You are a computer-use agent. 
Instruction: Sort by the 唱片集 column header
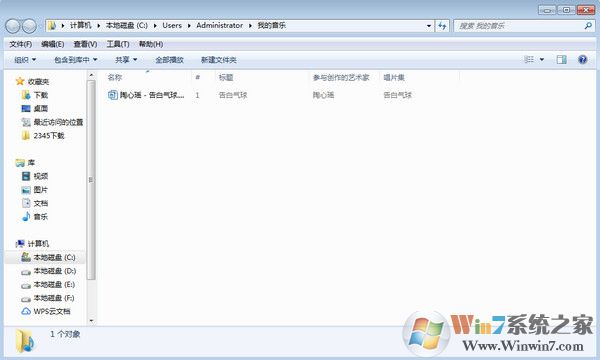point(394,78)
